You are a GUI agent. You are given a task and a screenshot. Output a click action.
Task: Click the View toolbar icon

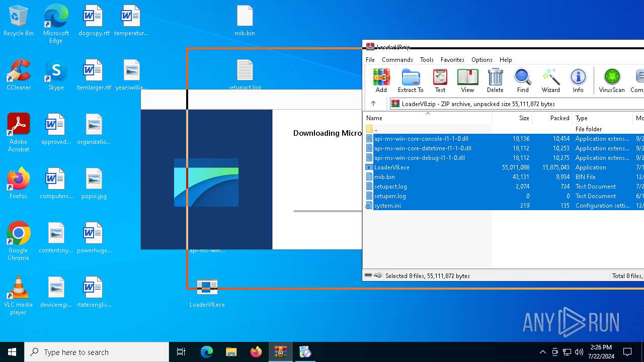pos(467,81)
